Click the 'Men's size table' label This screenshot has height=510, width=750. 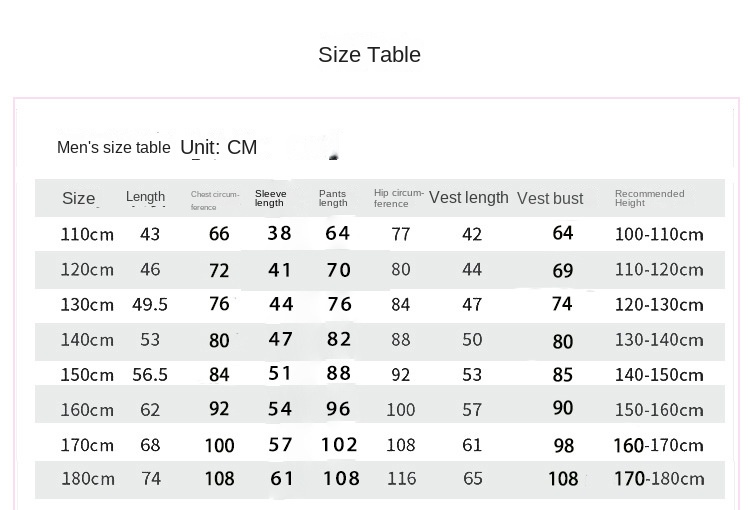click(113, 148)
